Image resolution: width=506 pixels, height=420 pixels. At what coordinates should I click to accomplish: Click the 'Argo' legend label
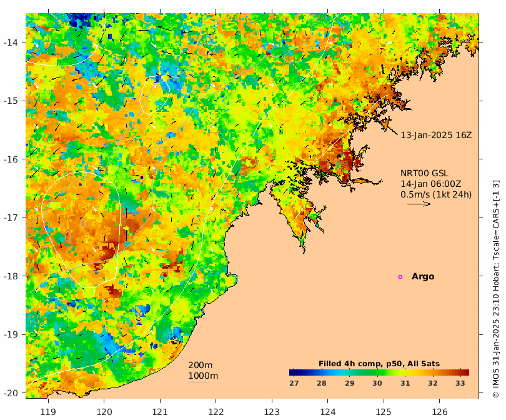click(x=423, y=277)
